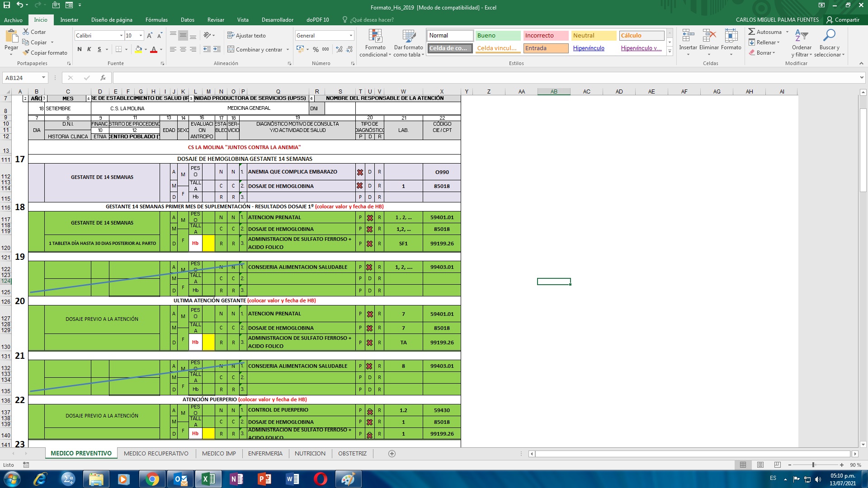Open the Fórmulas ribbon tab
Image resolution: width=868 pixels, height=488 pixels.
coord(156,20)
